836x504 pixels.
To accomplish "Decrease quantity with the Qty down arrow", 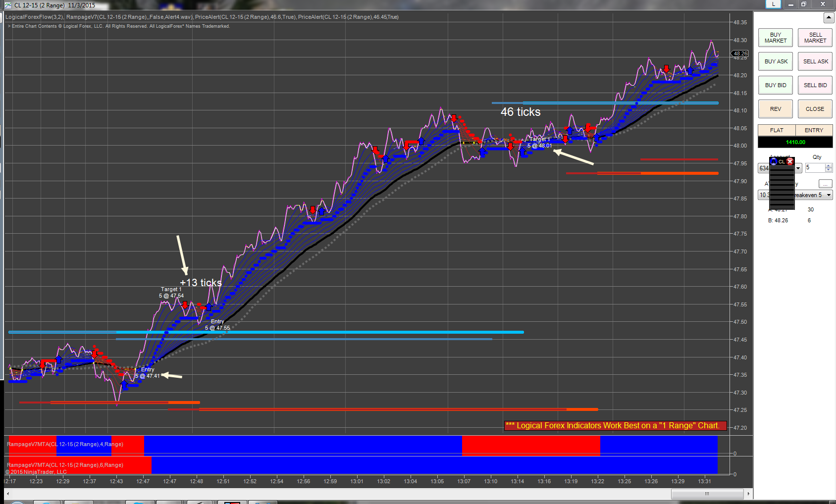I will click(829, 170).
